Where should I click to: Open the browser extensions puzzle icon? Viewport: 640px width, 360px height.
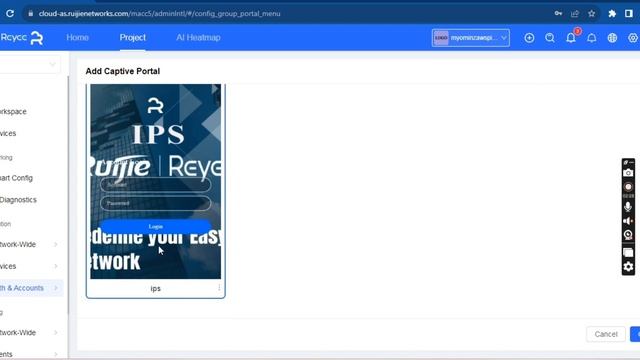[612, 13]
